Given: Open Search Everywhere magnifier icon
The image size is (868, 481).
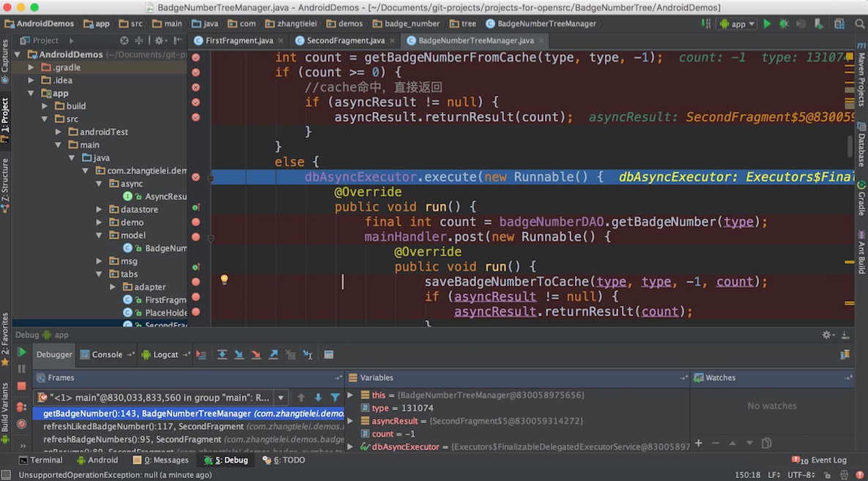Looking at the screenshot, I should pyautogui.click(x=859, y=24).
